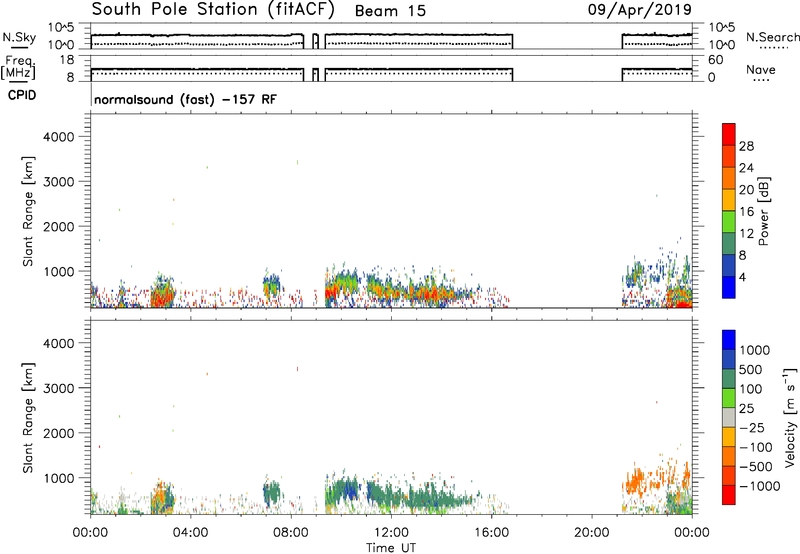The image size is (800, 554).
Task: Click the "Power [dB]" colorbar title
Action: pyautogui.click(x=763, y=211)
